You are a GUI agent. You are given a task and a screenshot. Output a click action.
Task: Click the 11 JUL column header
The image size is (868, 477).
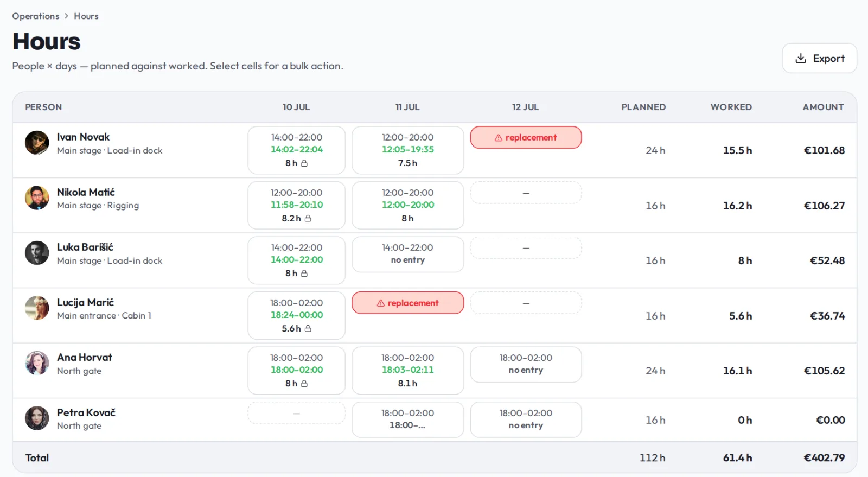coord(407,107)
